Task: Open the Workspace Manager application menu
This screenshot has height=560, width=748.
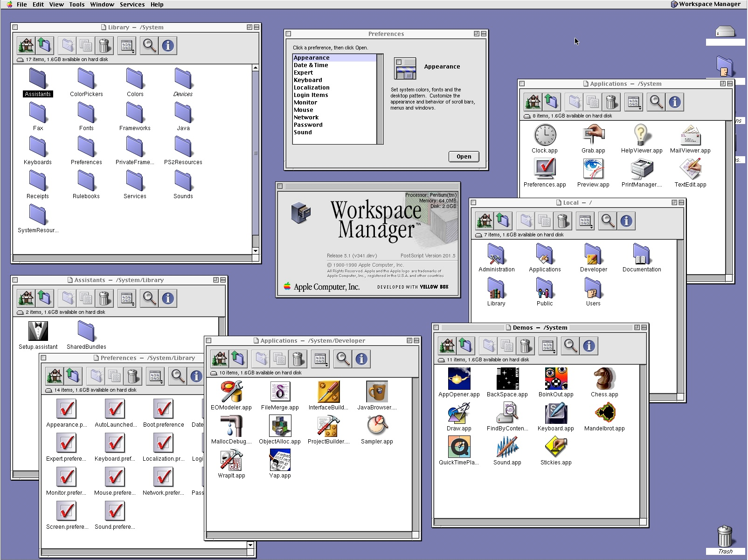Action: pyautogui.click(x=706, y=4)
